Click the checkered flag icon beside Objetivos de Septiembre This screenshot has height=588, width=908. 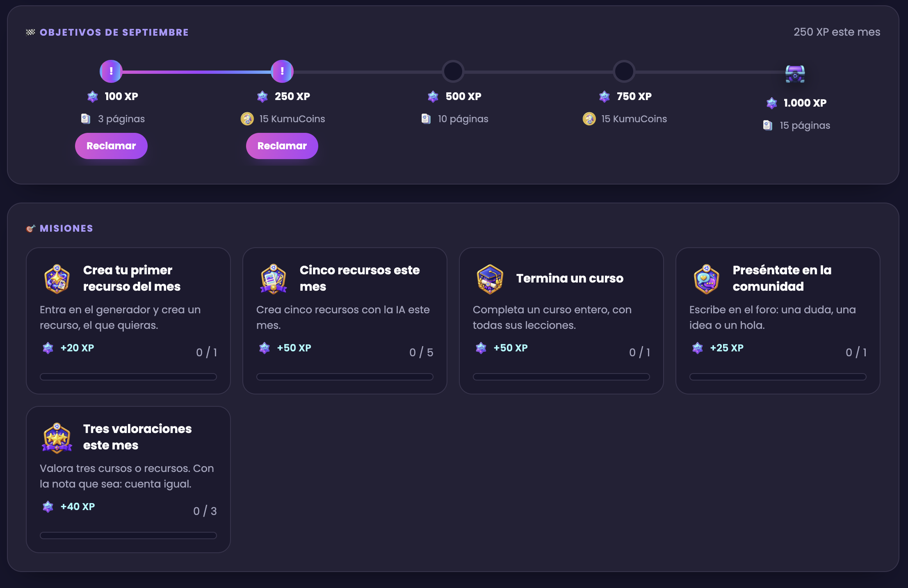pos(31,32)
